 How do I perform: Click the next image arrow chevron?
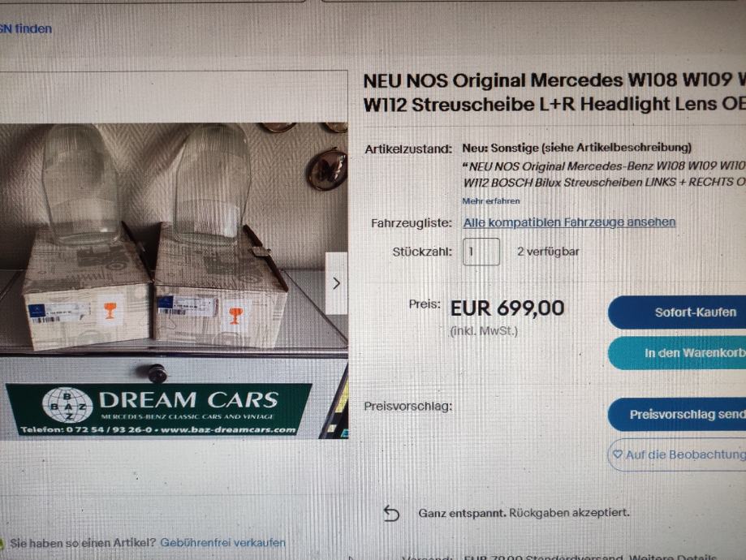336,283
